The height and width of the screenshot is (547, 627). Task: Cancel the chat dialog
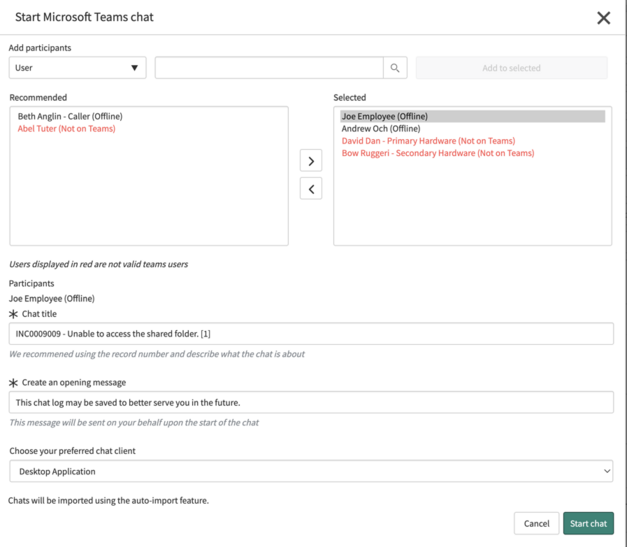pos(536,523)
